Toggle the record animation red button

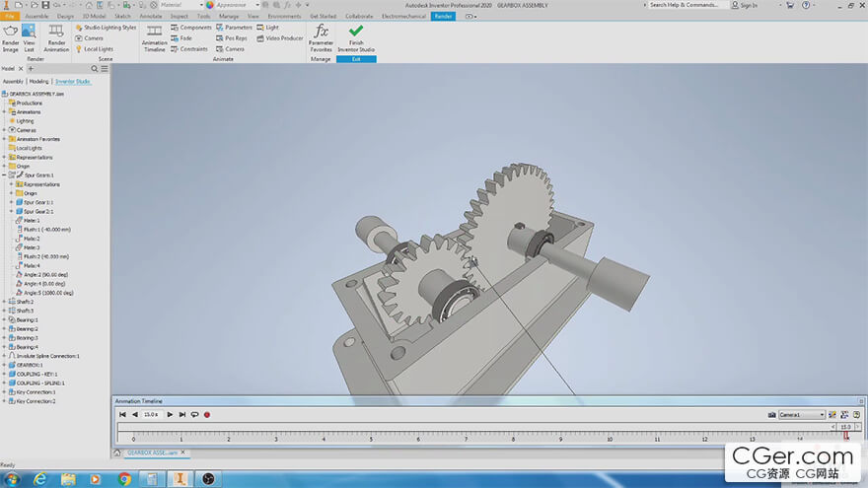[x=207, y=415]
